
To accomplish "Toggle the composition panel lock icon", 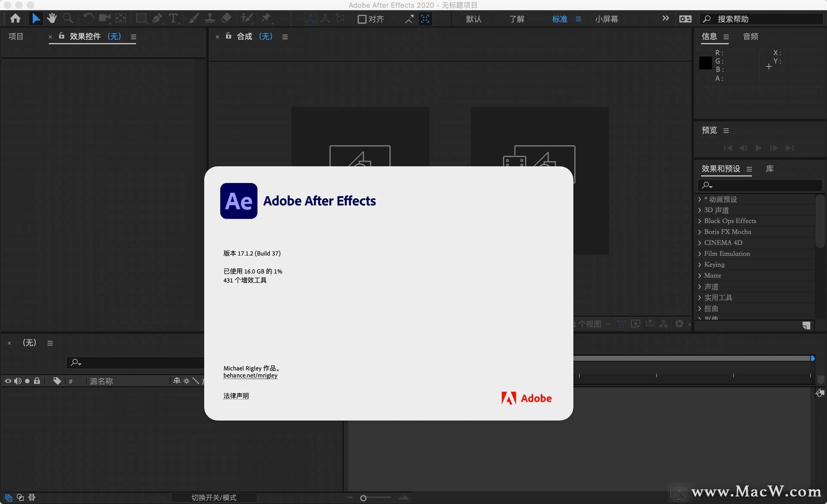I will pos(229,36).
